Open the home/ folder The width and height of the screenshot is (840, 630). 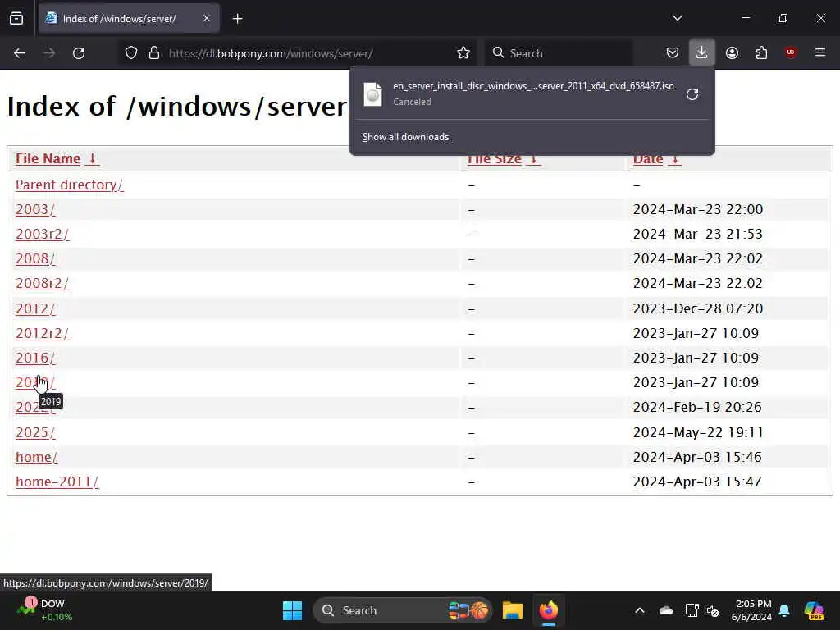pos(36,457)
